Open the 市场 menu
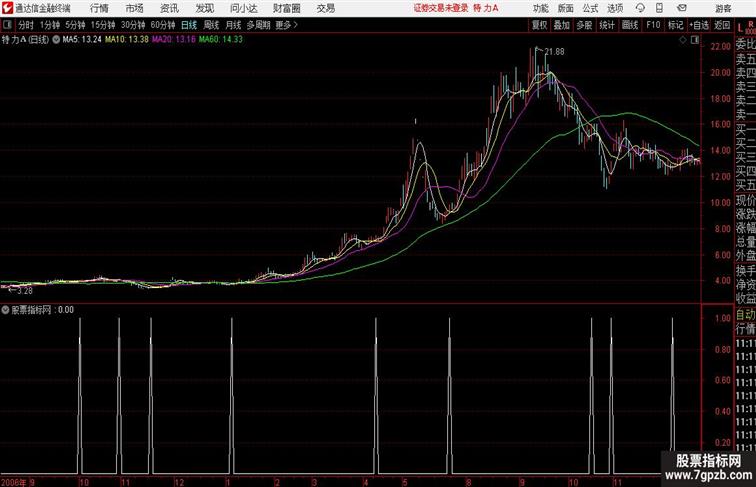Screen dimensions: 756x487 135,8
